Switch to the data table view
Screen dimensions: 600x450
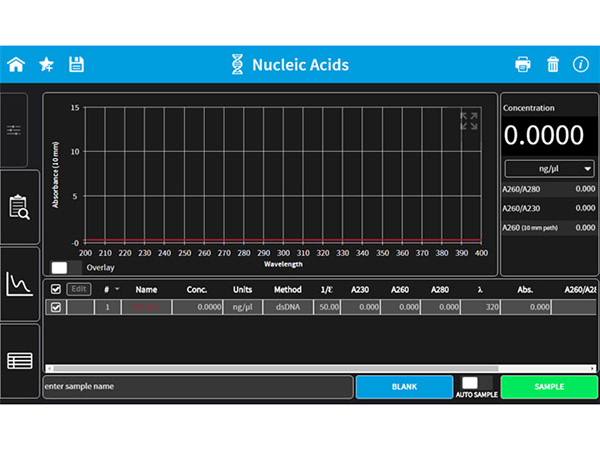tap(19, 360)
